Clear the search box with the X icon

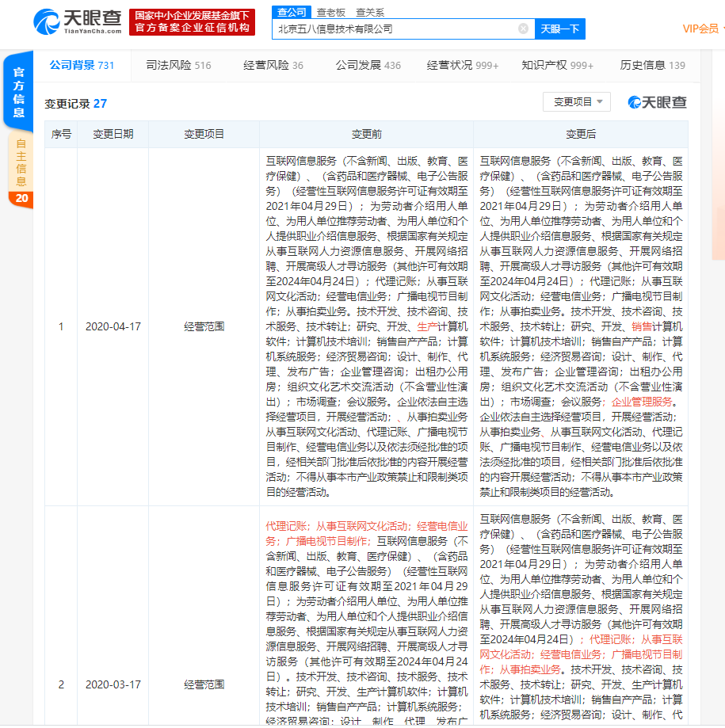pos(523,29)
